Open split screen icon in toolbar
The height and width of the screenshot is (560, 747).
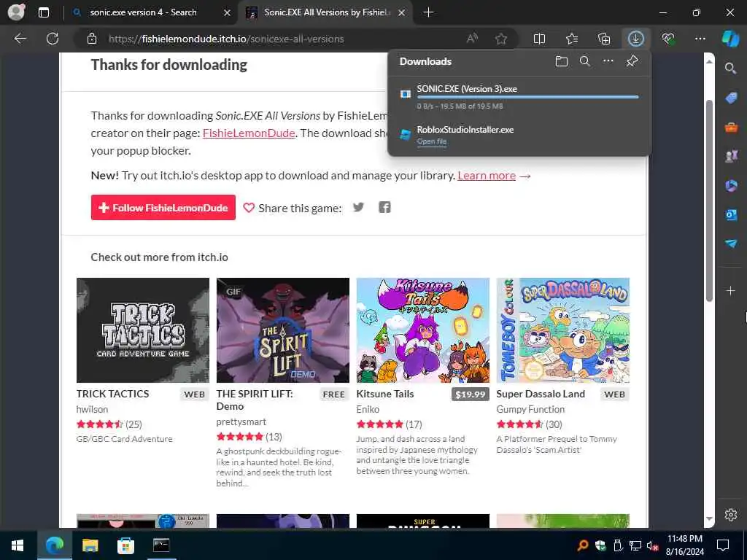pos(539,39)
